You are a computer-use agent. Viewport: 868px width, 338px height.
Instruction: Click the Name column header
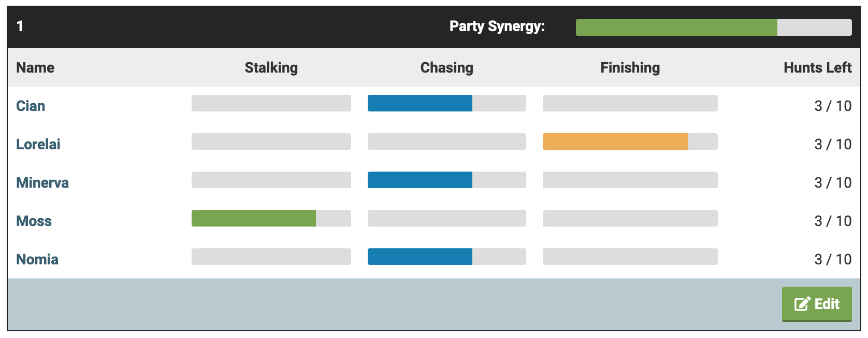(x=35, y=67)
